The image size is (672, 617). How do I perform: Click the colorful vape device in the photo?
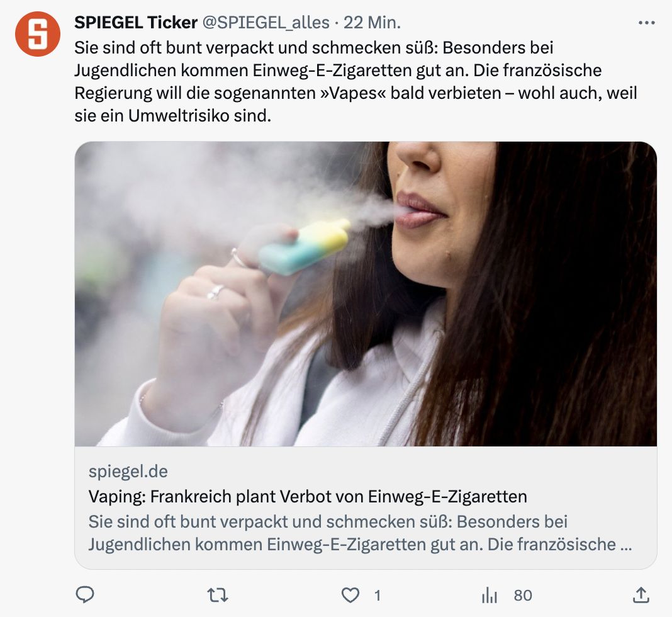pyautogui.click(x=305, y=247)
